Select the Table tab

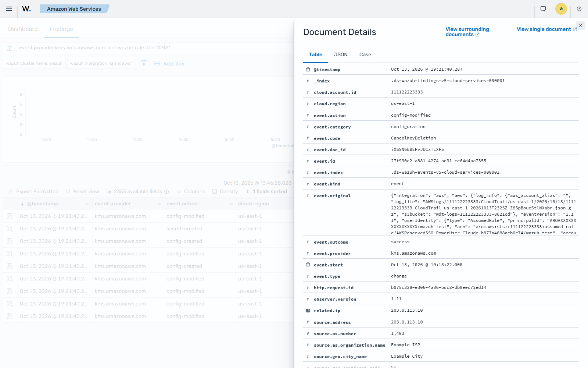(316, 54)
